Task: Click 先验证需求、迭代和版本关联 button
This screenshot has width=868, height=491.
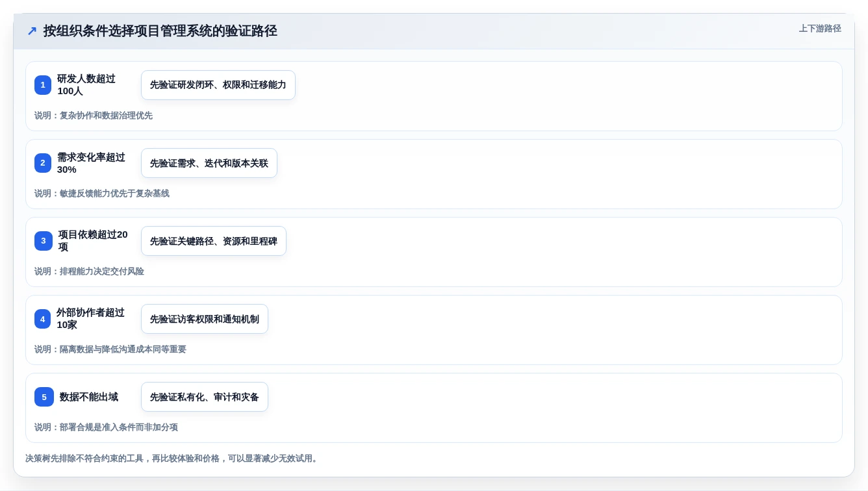Action: coord(209,163)
